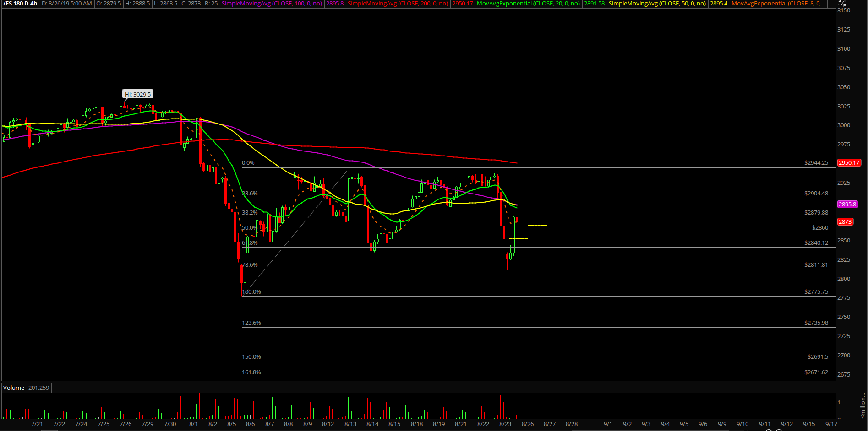Select the 50.0% Fibonacci level label

(250, 228)
